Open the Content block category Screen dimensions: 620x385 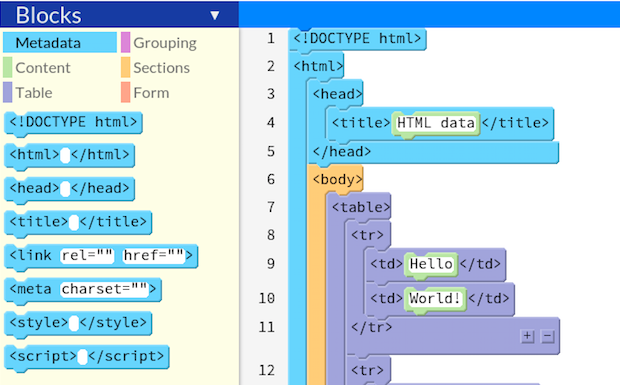(x=43, y=68)
